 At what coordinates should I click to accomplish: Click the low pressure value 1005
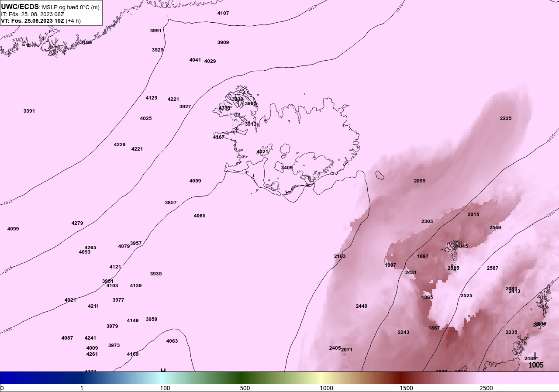point(536,365)
